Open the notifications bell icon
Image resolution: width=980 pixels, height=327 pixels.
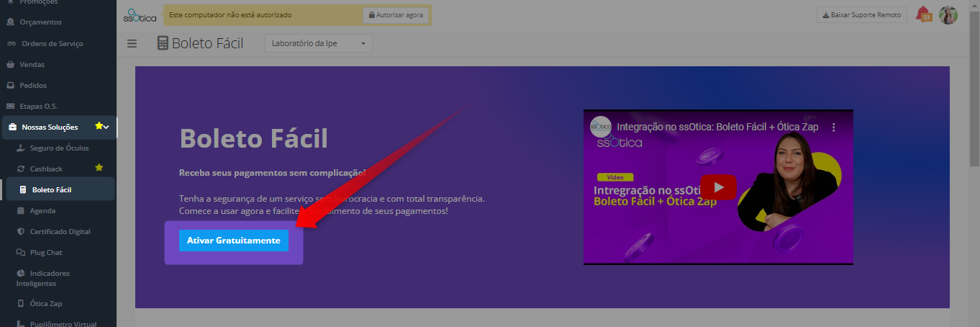coord(922,14)
